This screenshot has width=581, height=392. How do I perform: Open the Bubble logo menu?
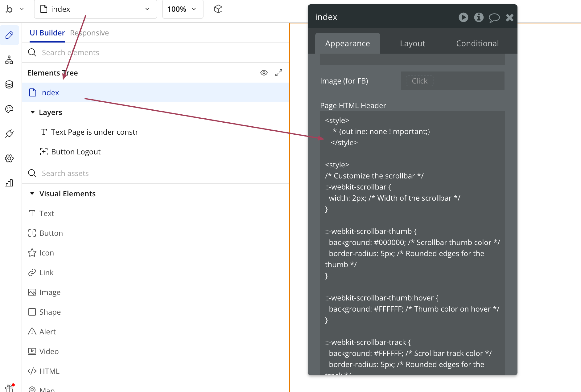click(9, 9)
